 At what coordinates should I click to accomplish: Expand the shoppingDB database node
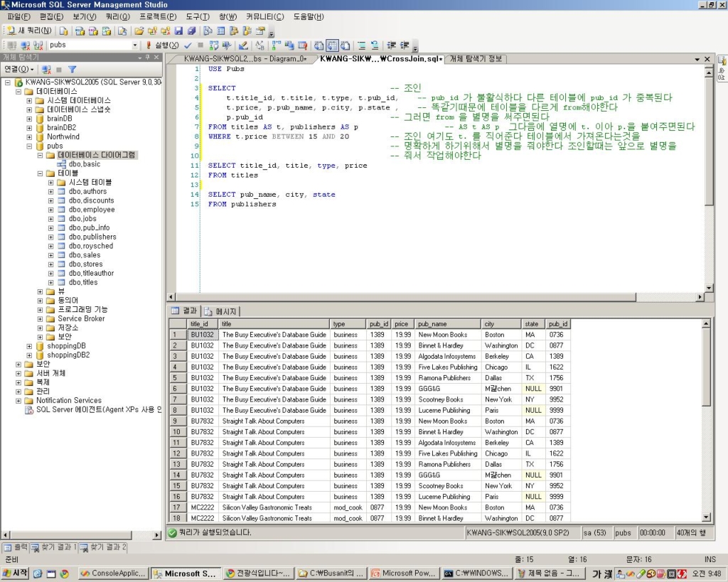coord(29,346)
